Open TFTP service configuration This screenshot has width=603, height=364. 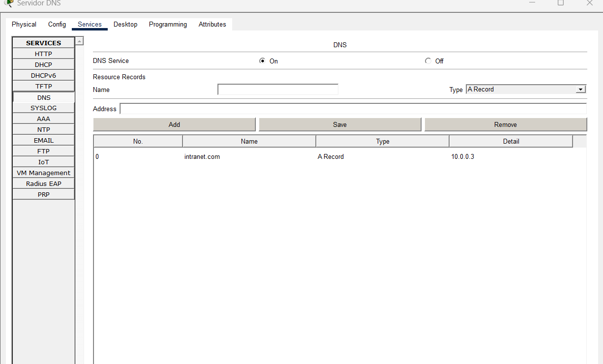pos(43,86)
